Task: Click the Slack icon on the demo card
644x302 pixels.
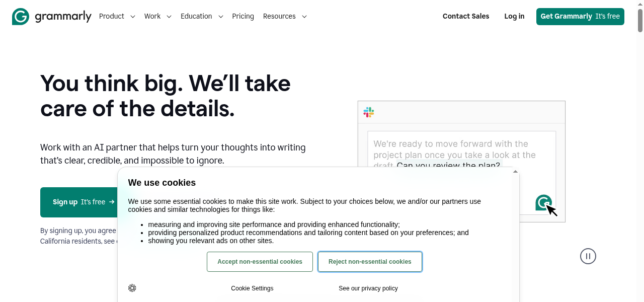Action: (x=369, y=112)
